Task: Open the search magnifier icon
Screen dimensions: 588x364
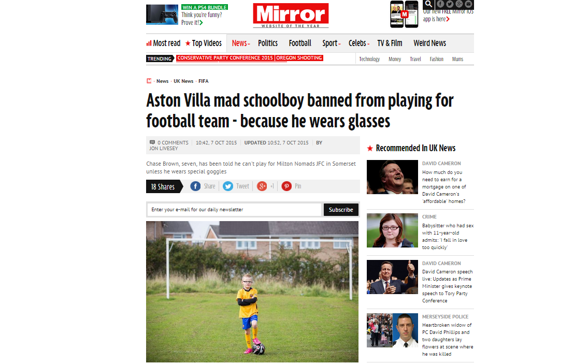Action: pos(428,4)
